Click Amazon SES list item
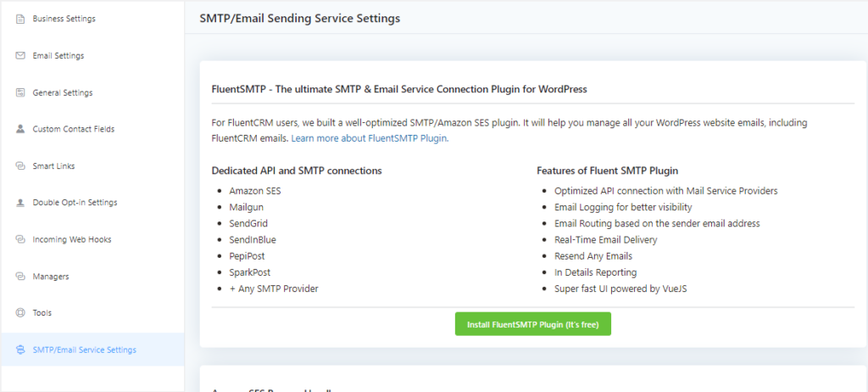Screen dimensions: 868x392 (255, 191)
